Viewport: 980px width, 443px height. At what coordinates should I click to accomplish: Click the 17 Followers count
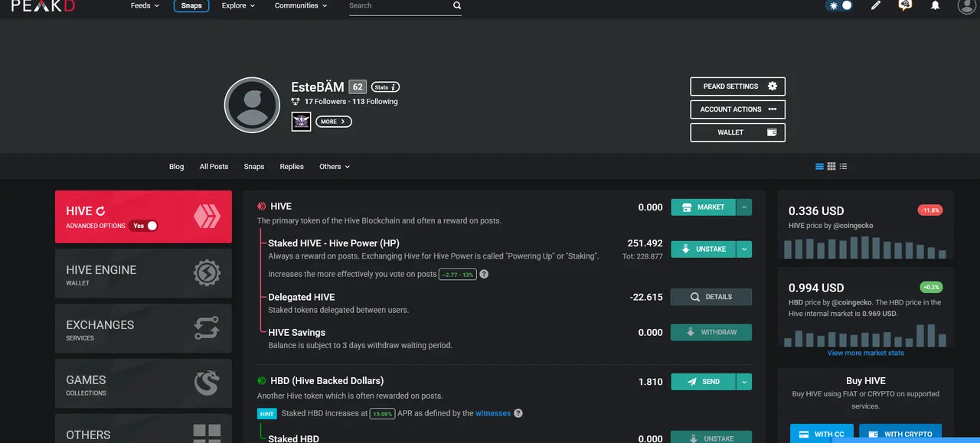(x=325, y=102)
